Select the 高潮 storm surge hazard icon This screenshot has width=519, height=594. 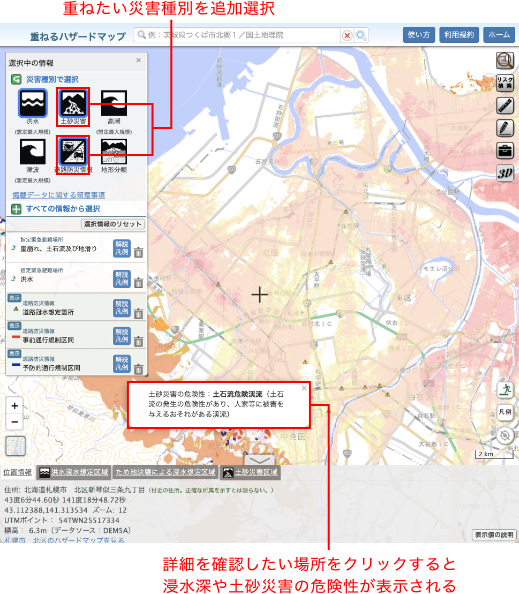click(114, 103)
